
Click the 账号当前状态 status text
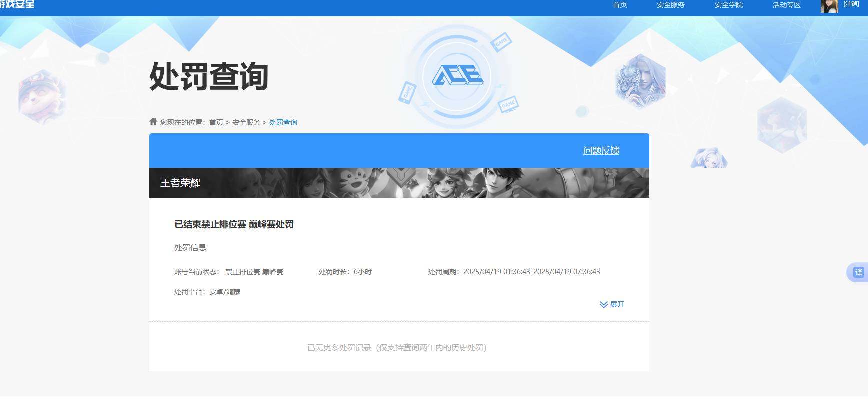pyautogui.click(x=229, y=272)
